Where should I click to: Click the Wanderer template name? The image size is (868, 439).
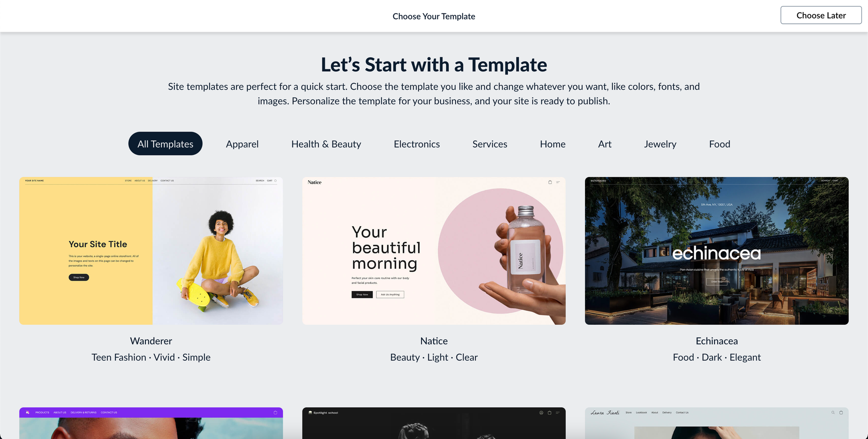pyautogui.click(x=151, y=341)
